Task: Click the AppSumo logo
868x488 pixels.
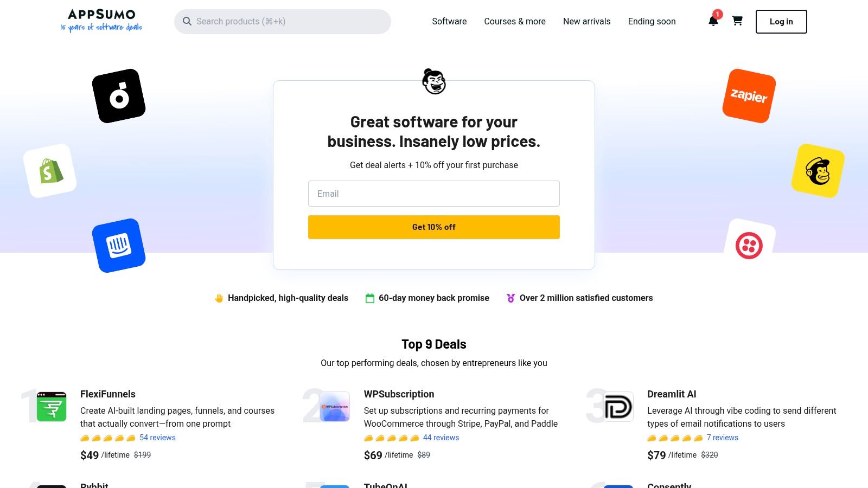Action: click(101, 21)
